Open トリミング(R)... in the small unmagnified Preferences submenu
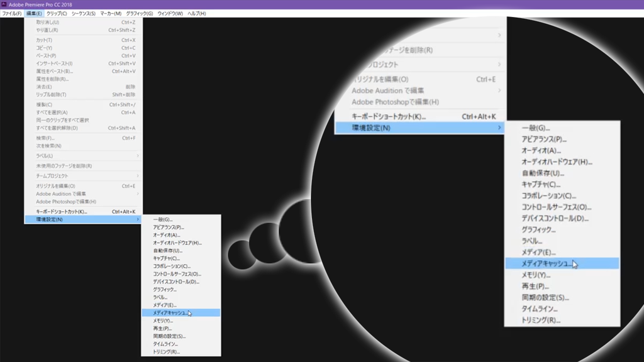 click(180, 352)
